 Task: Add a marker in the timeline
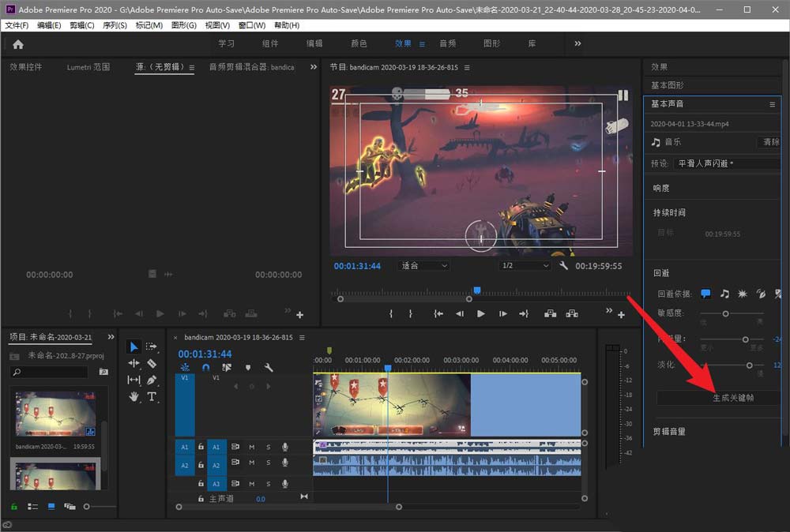(x=248, y=367)
